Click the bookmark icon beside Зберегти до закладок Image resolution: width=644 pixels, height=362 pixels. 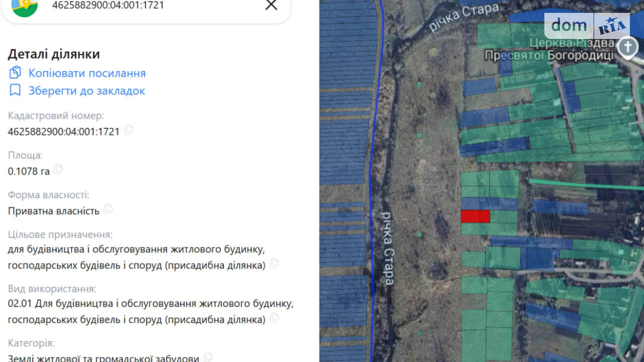coord(15,90)
